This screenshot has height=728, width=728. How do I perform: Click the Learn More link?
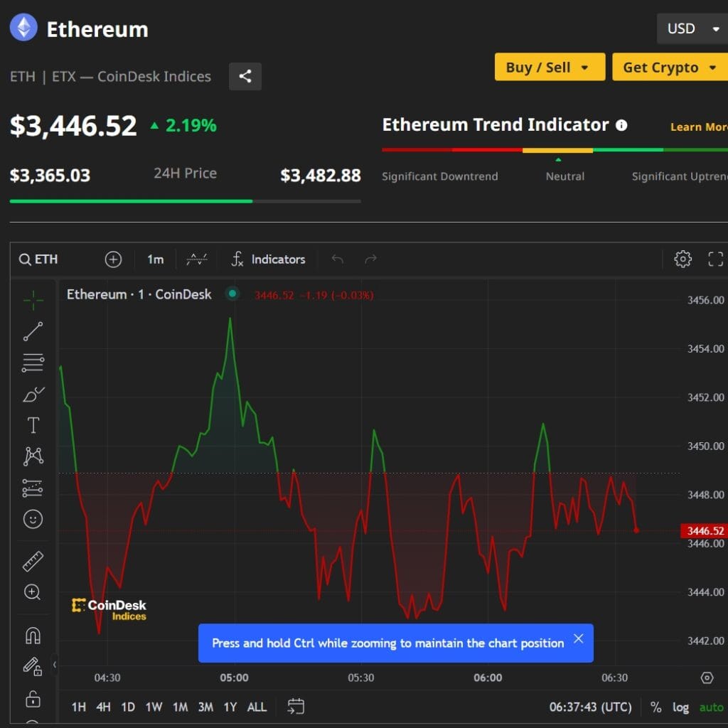point(699,127)
